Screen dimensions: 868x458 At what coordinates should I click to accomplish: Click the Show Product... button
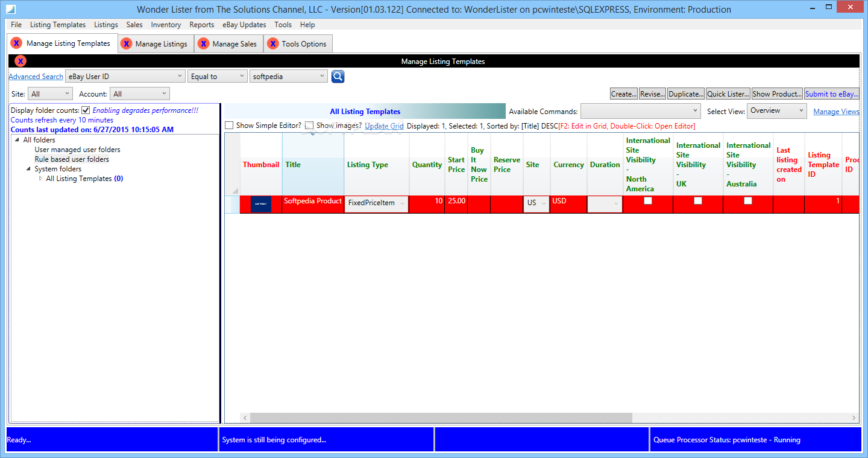(778, 94)
